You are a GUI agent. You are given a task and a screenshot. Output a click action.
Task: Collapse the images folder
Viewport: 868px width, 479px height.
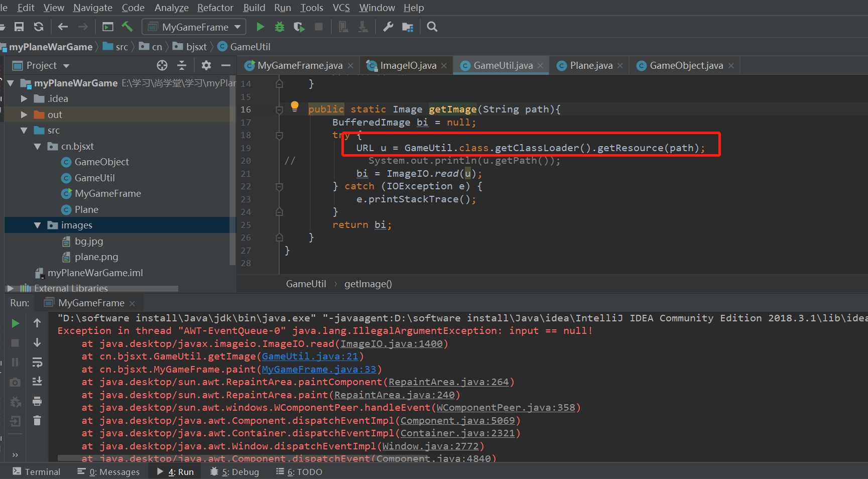37,225
